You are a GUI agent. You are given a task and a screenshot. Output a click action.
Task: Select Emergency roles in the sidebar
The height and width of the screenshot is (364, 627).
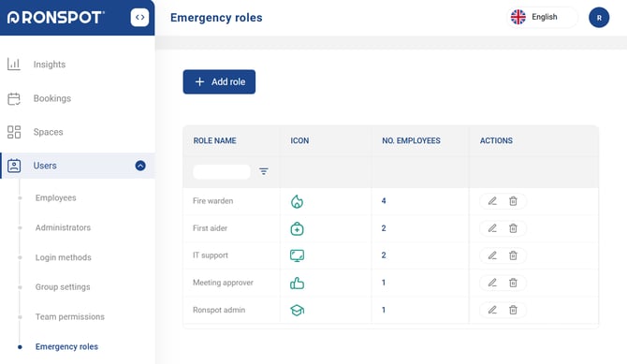(66, 346)
